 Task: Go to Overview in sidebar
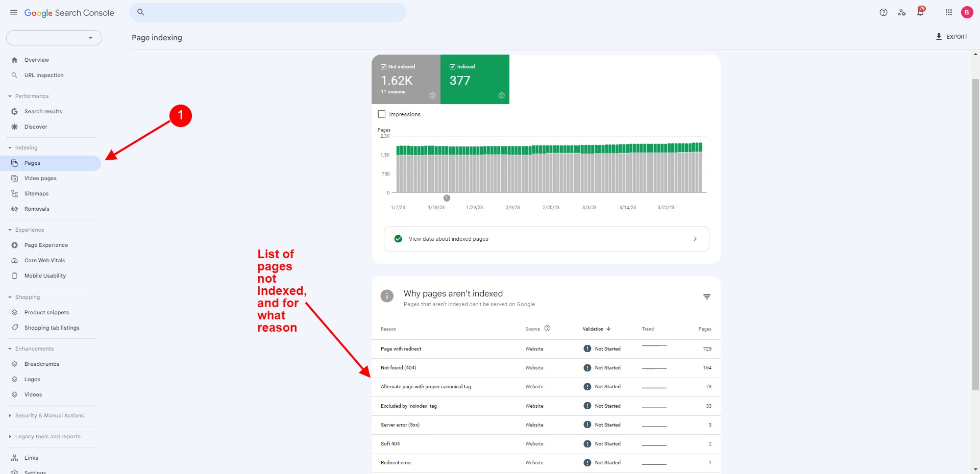pos(37,60)
